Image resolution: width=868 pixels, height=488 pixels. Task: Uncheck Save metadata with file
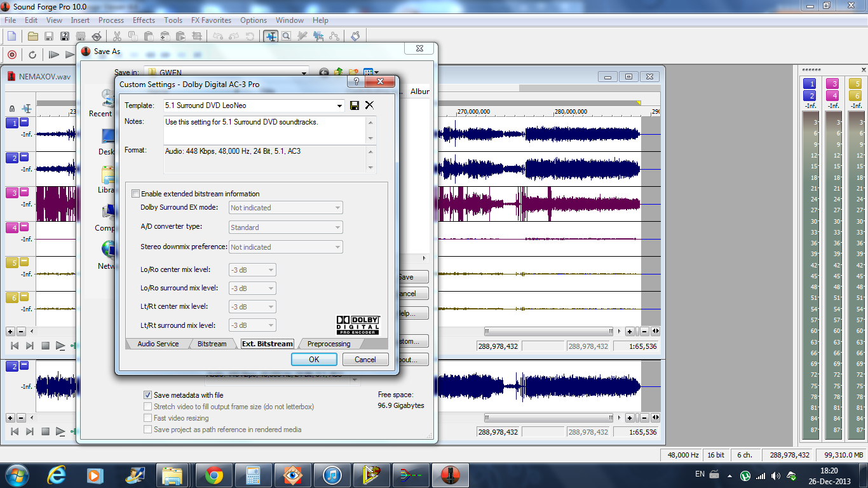click(148, 395)
